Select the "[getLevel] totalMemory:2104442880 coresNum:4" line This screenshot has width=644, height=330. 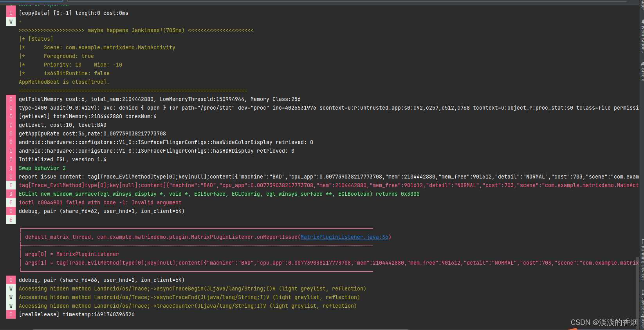(x=88, y=116)
